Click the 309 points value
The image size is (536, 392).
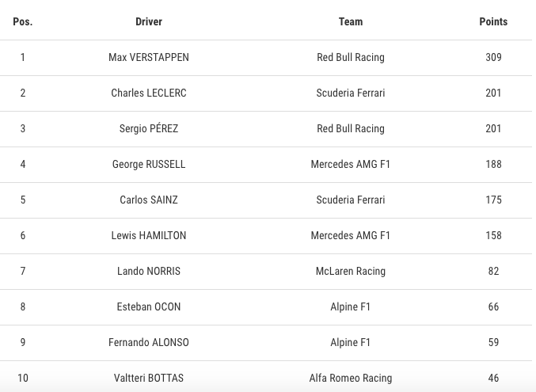point(493,57)
